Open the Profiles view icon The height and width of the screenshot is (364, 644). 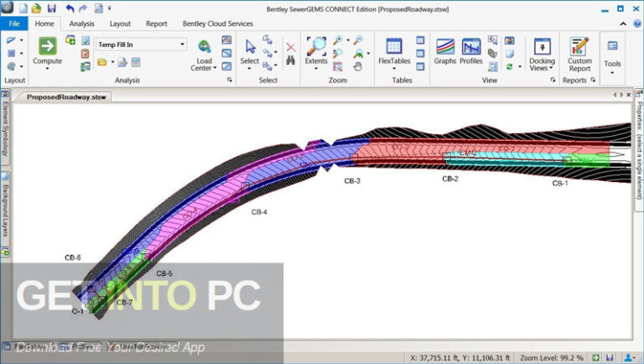click(x=471, y=46)
